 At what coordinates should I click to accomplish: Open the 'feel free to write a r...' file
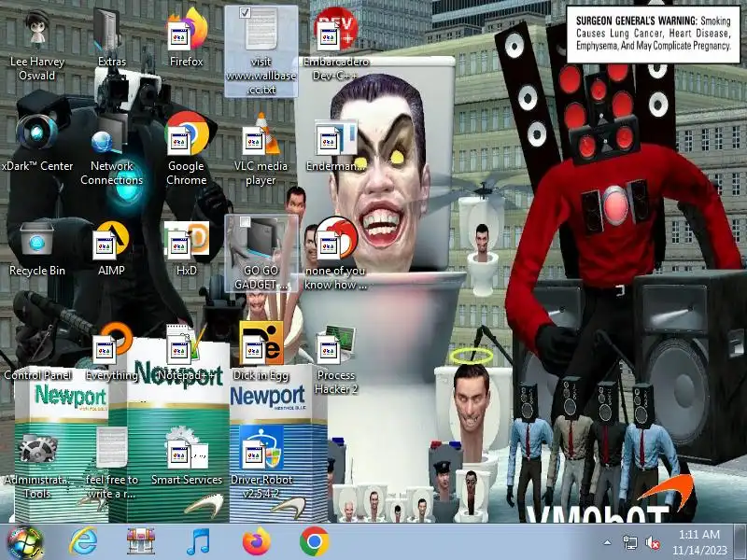[111, 464]
